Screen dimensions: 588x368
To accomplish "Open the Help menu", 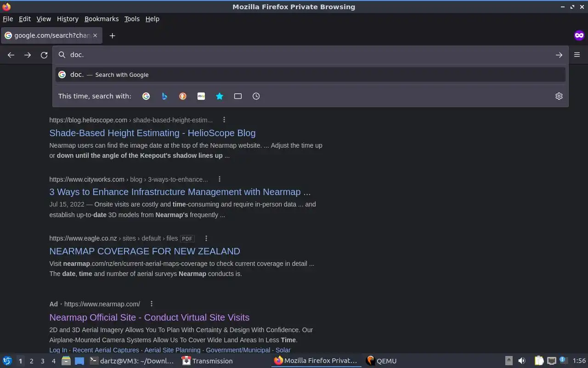I will coord(153,19).
